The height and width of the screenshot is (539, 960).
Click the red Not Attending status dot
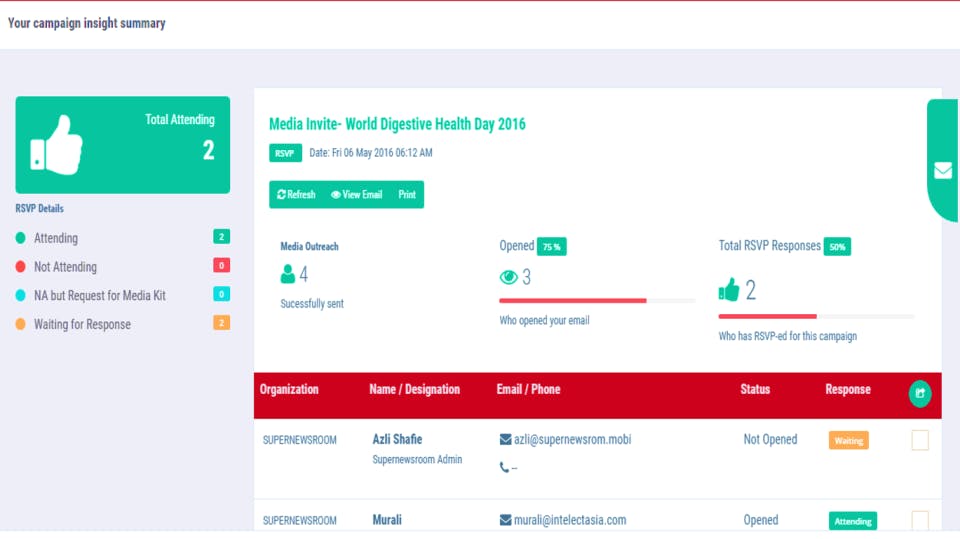[21, 266]
